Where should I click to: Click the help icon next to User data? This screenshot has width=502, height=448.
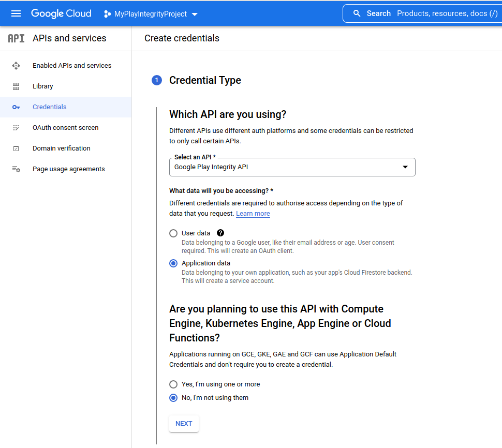(x=220, y=233)
